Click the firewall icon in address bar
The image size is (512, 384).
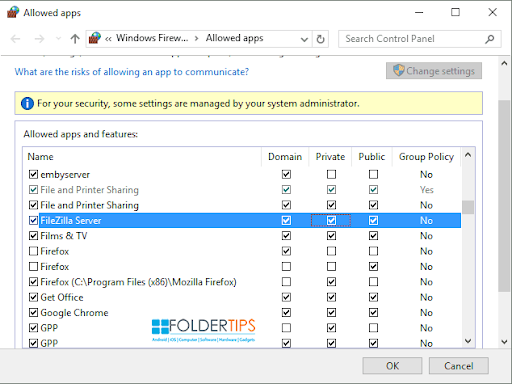tap(95, 38)
